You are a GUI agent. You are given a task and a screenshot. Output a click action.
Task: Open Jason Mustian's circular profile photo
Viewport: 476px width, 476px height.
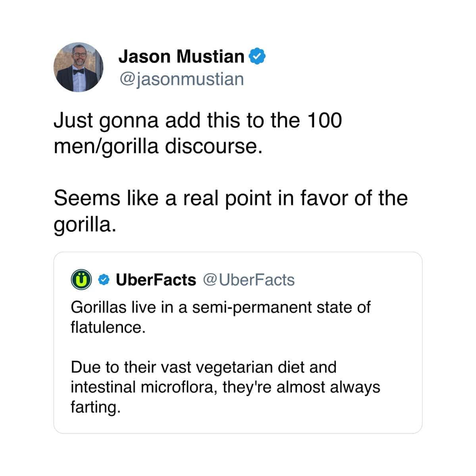78,67
